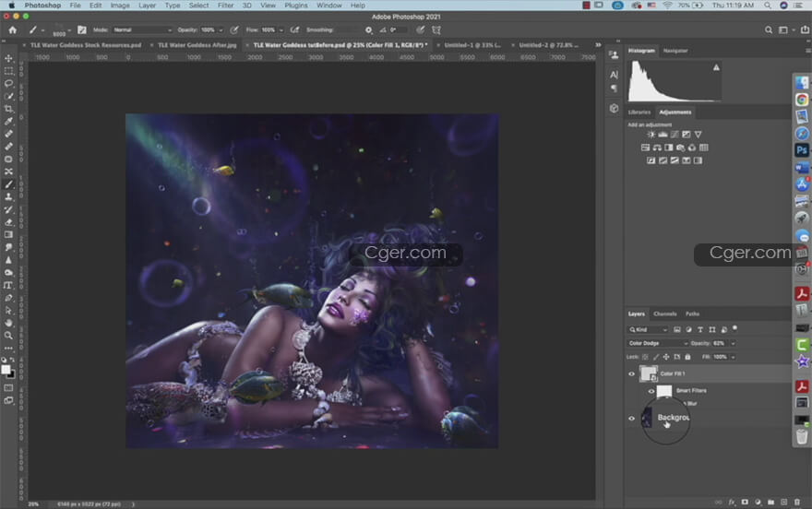This screenshot has width=812, height=509.
Task: Add a Vibrance adjustment
Action: pos(699,135)
